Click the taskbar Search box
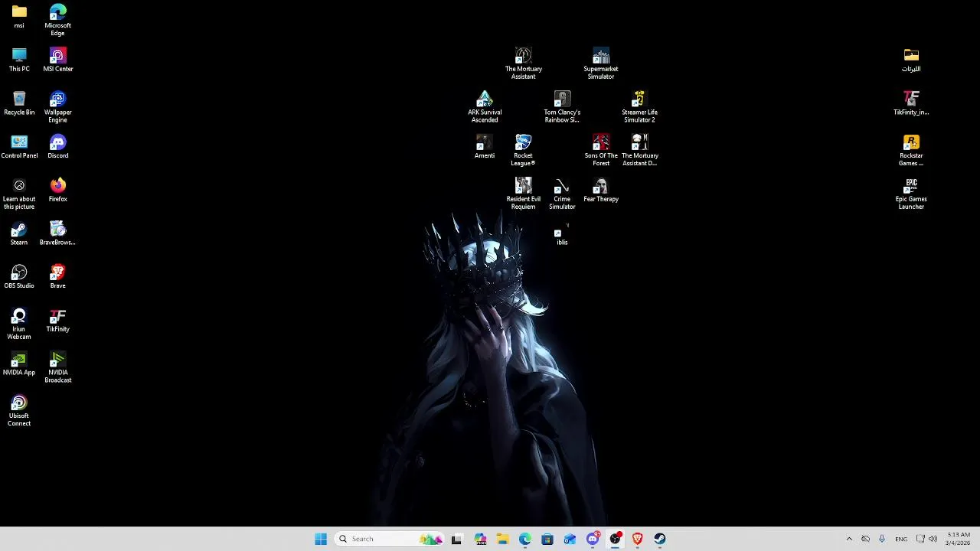This screenshot has height=551, width=980. 390,539
